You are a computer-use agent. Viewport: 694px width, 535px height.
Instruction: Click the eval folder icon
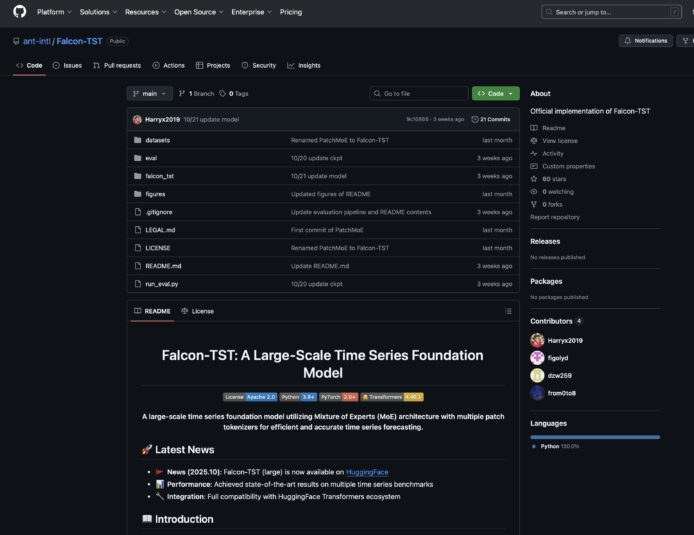(x=138, y=158)
